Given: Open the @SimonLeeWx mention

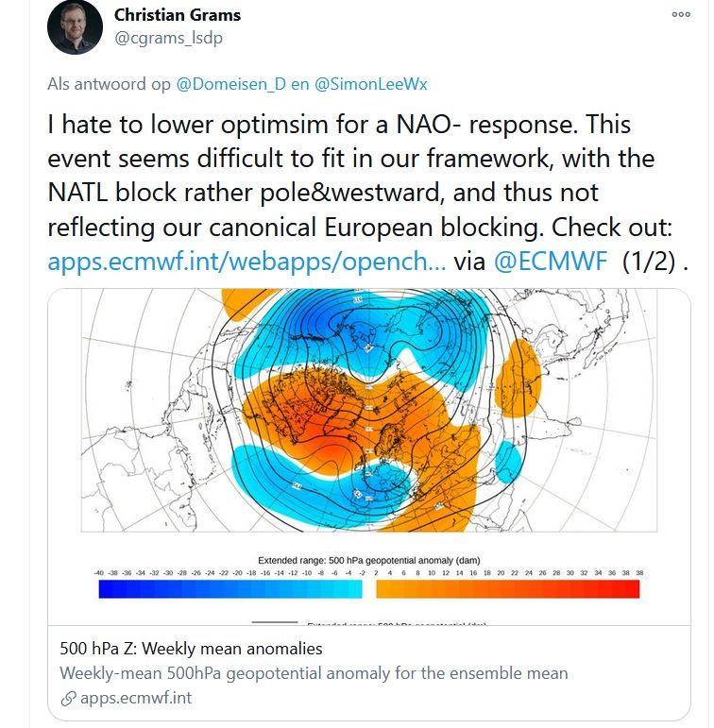Looking at the screenshot, I should click(x=370, y=84).
